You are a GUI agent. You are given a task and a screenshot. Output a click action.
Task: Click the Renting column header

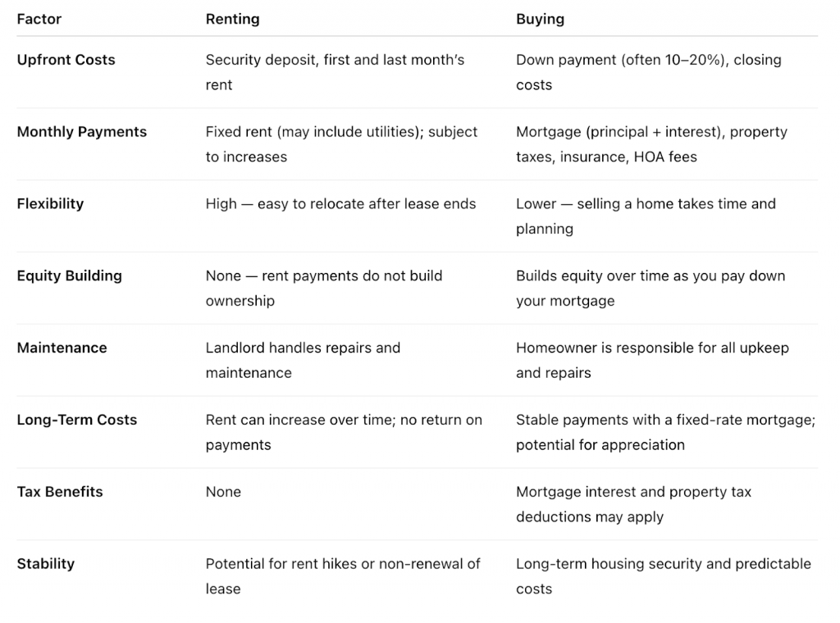(x=232, y=20)
